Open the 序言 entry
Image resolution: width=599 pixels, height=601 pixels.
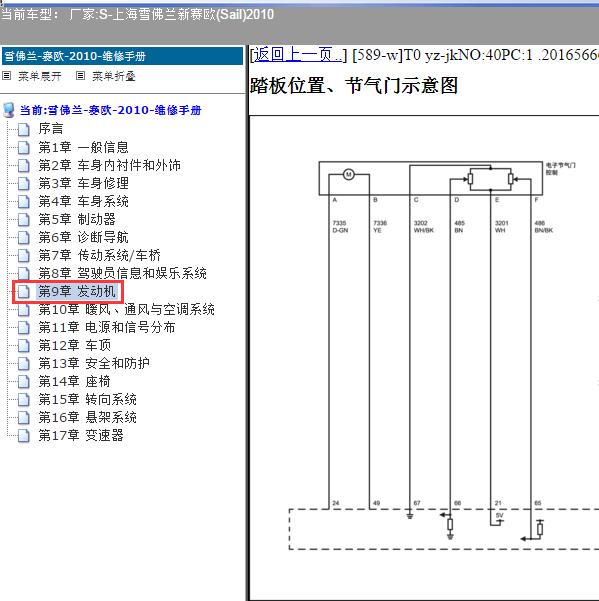[x=51, y=129]
